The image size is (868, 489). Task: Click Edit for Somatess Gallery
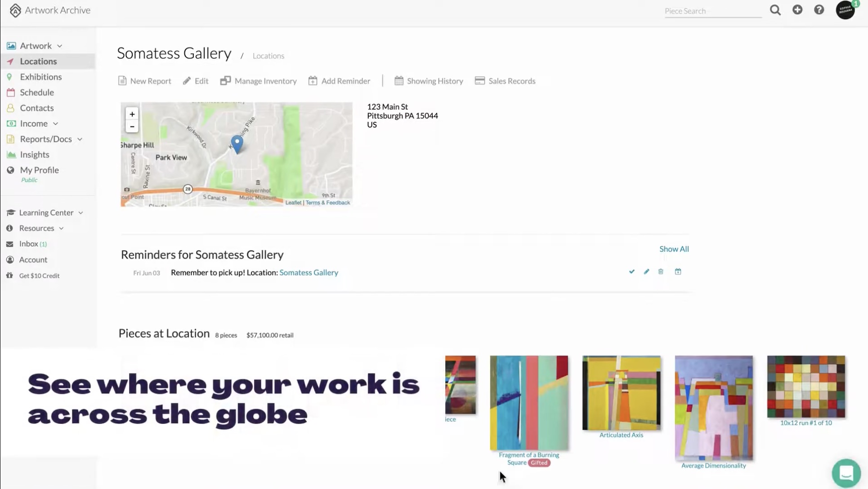pos(196,81)
